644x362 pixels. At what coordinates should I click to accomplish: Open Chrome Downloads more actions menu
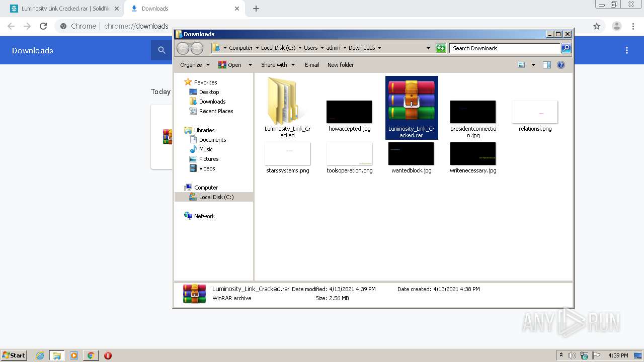(627, 50)
